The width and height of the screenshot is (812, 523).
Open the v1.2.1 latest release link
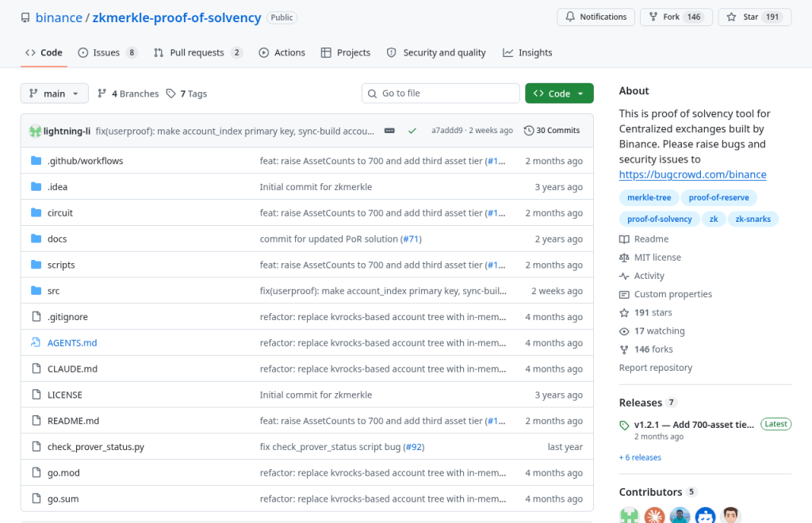pyautogui.click(x=694, y=425)
